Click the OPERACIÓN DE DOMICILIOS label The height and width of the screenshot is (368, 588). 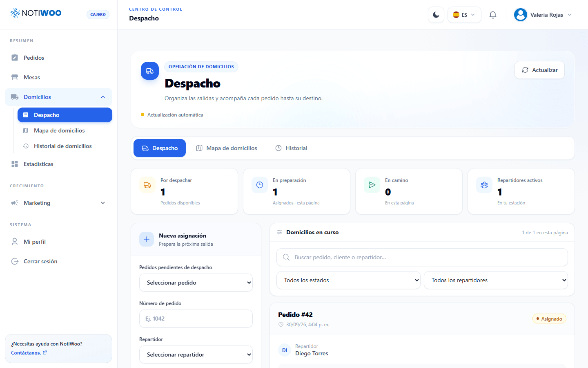click(x=201, y=67)
